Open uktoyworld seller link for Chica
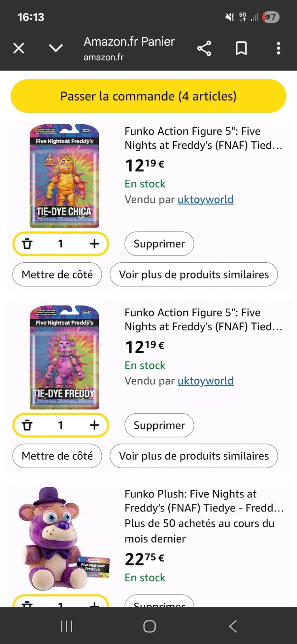The image size is (297, 644). pos(205,200)
